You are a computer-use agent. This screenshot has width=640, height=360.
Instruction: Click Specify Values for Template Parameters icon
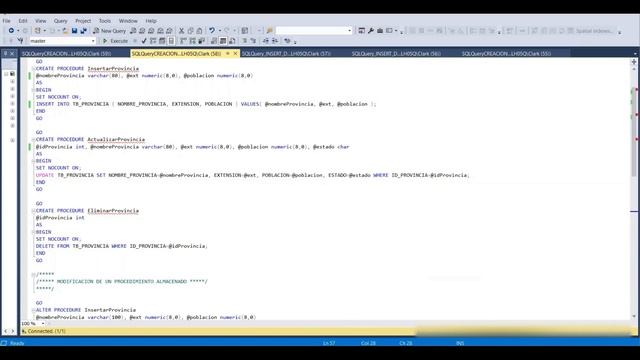[287, 41]
